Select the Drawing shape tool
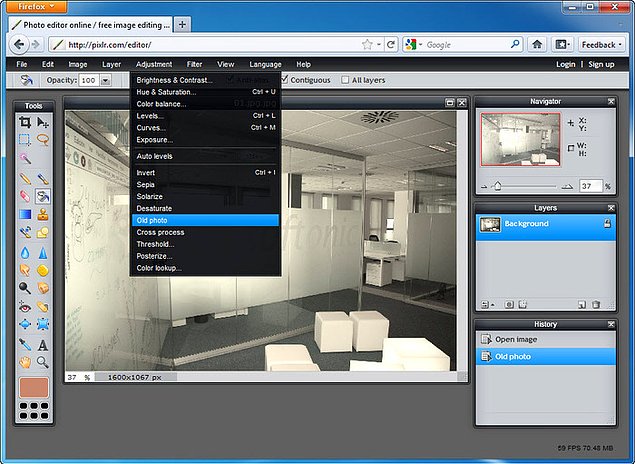 click(43, 232)
